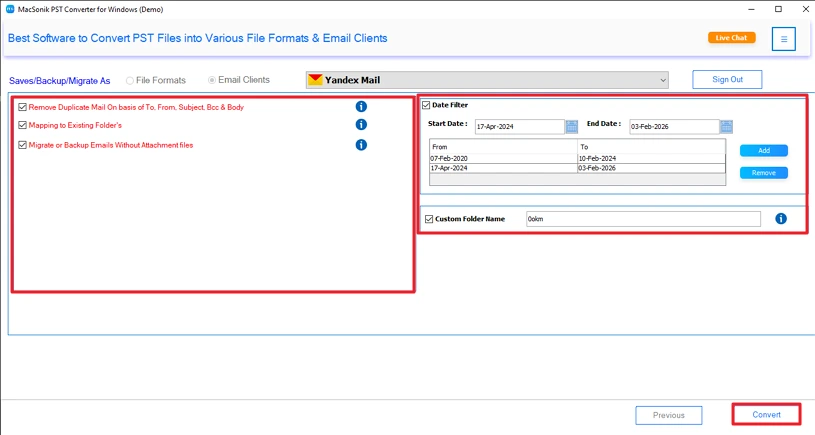
Task: Toggle Remove Duplicate Mail checkbox
Action: point(22,107)
